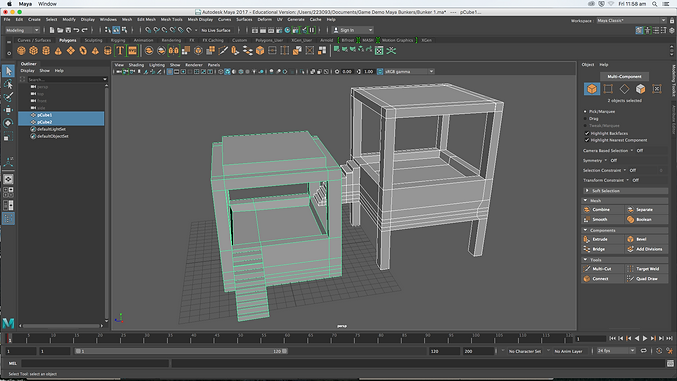Open the Deform menu
Viewport: 677px width, 381px height.
[x=265, y=20]
